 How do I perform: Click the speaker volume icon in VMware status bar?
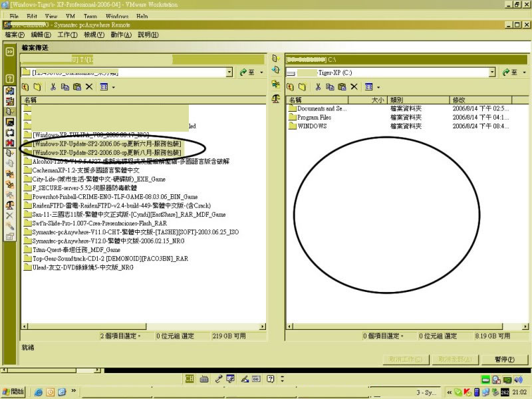518,380
